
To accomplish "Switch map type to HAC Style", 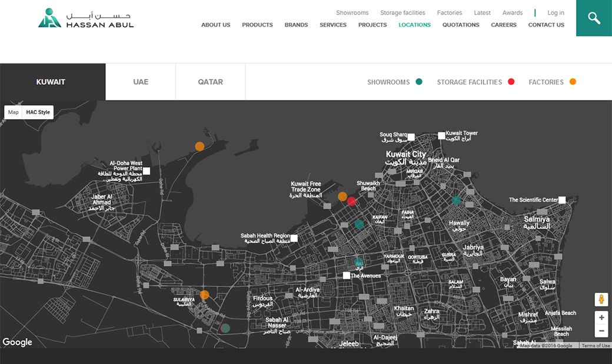I will tap(38, 112).
